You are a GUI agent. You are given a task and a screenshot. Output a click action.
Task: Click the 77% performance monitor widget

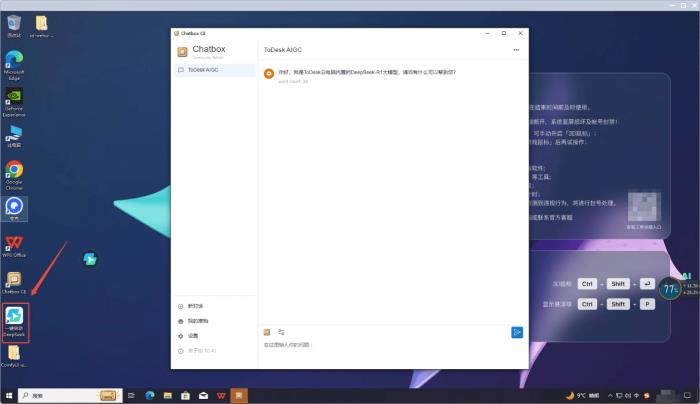pyautogui.click(x=670, y=288)
